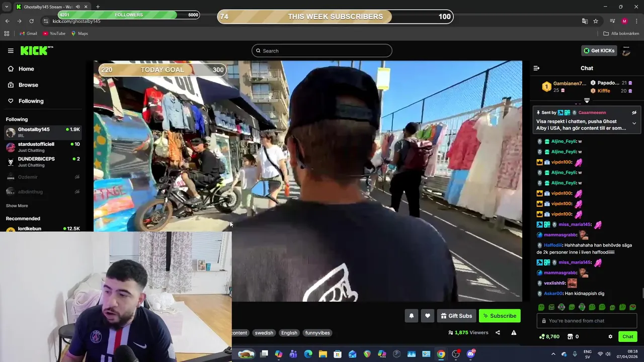Screen dimensions: 644x362
Task: Click the live stream video player
Action: click(308, 181)
